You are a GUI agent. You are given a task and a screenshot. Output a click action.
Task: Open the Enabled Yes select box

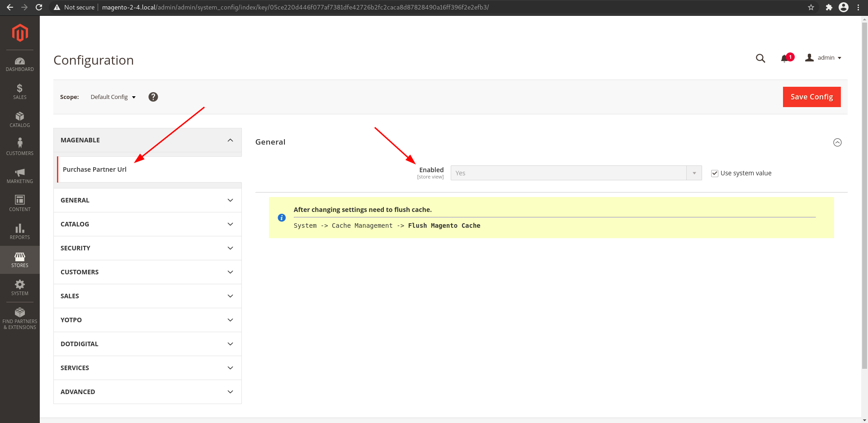(x=576, y=173)
